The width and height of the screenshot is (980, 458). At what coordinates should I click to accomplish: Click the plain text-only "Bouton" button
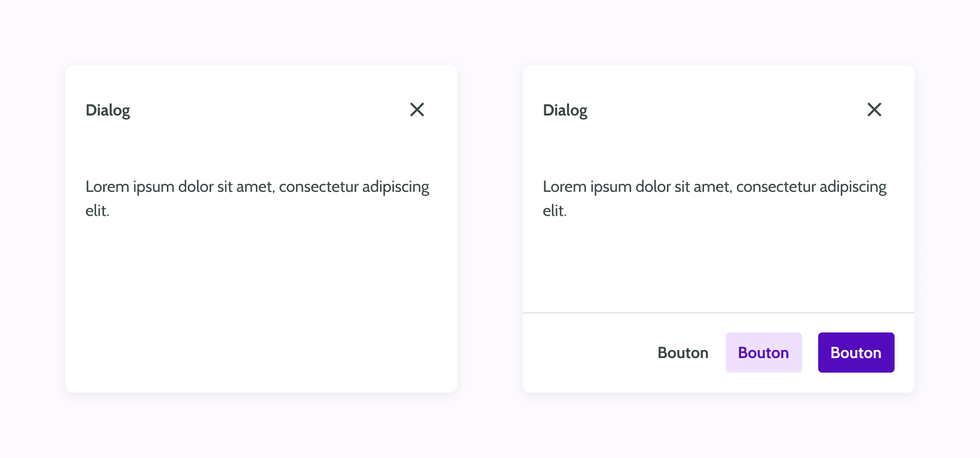(x=683, y=353)
